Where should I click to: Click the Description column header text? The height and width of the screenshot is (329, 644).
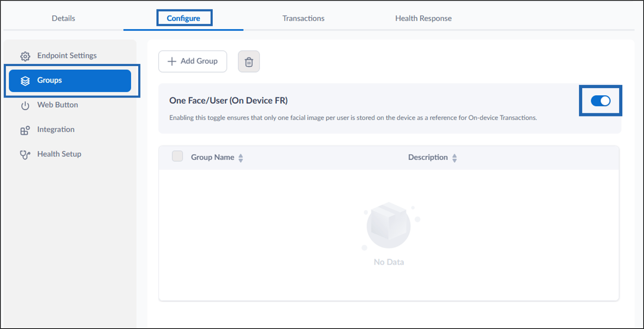pyautogui.click(x=428, y=157)
